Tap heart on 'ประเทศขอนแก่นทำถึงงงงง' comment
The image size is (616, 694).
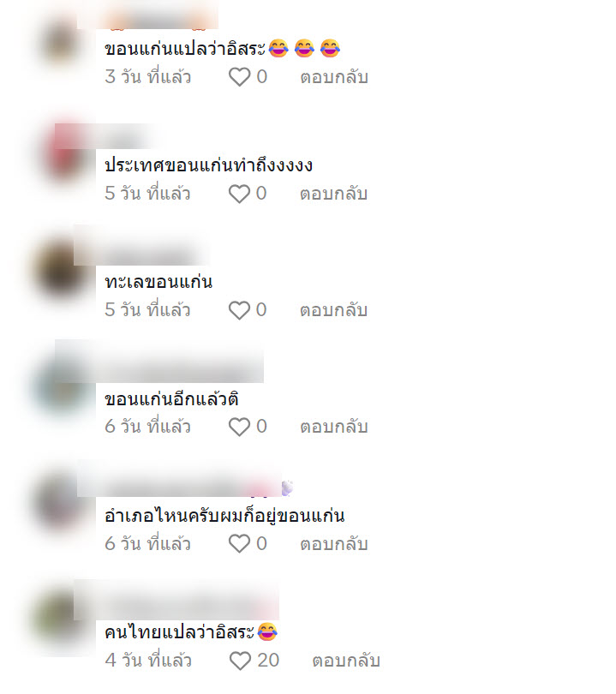click(239, 194)
